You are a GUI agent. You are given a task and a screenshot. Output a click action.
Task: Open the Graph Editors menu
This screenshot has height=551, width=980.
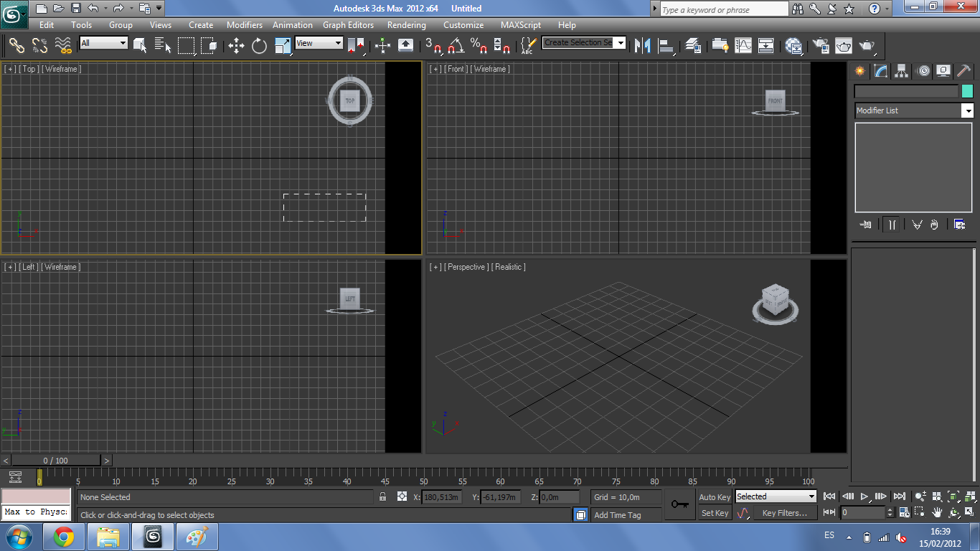(348, 25)
